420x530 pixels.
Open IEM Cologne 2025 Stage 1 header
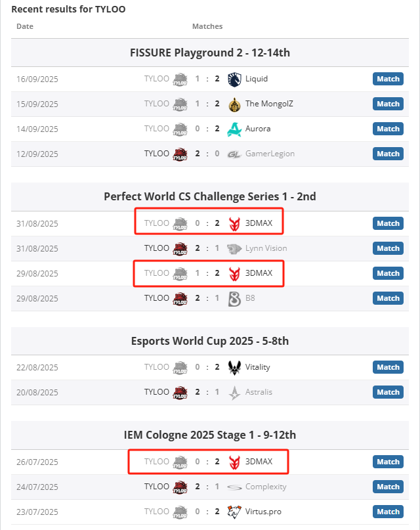[x=210, y=435]
